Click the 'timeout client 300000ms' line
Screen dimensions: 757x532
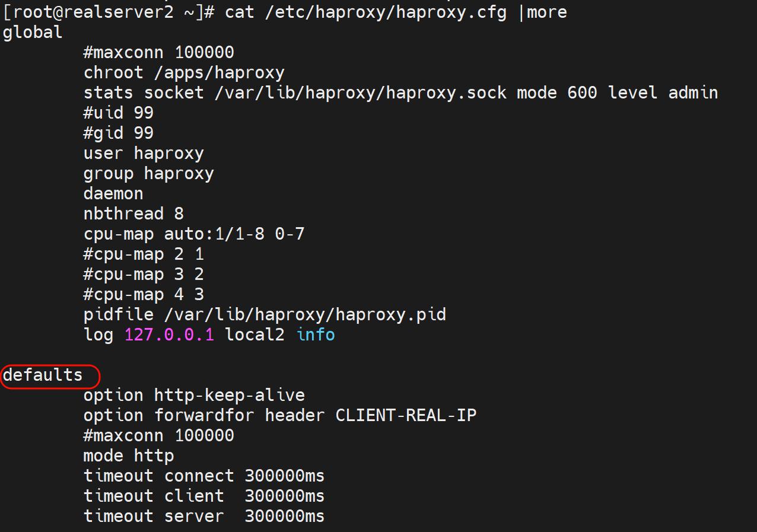click(x=204, y=496)
